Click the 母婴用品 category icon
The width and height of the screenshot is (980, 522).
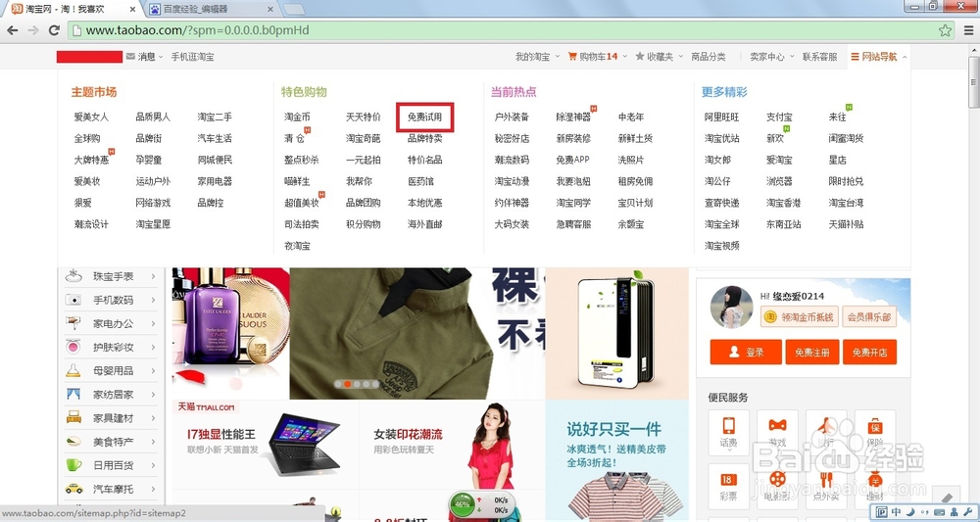tap(73, 371)
